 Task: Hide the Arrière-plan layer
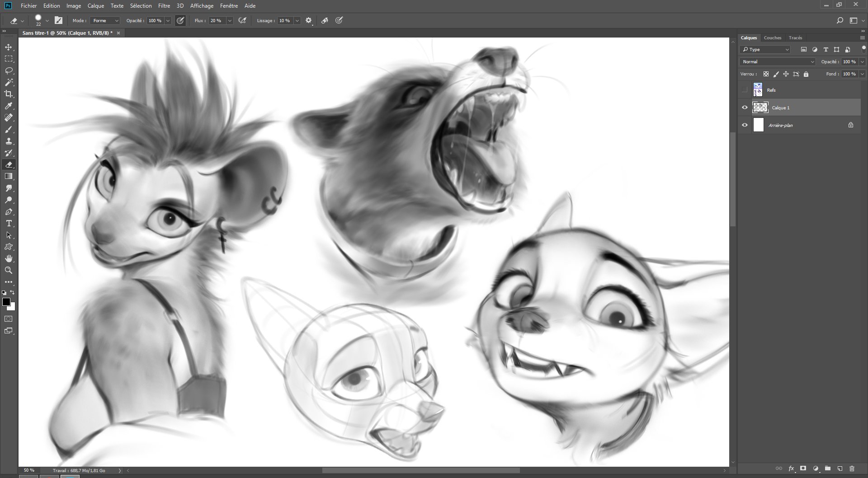(745, 125)
